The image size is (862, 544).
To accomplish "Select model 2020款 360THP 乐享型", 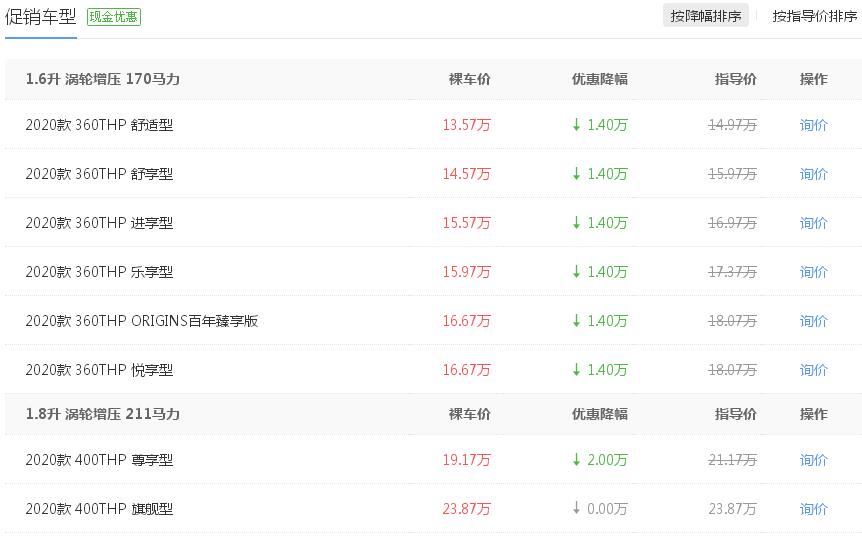I will click(x=100, y=272).
